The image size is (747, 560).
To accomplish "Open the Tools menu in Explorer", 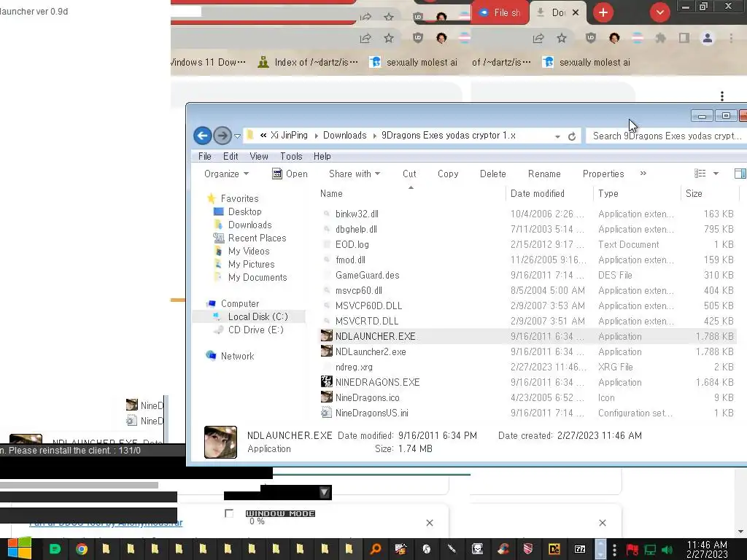I will (291, 156).
